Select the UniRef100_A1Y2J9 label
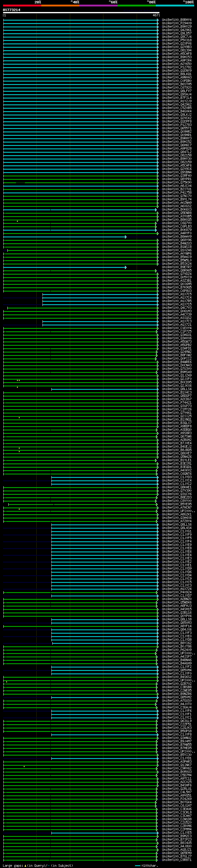The height and width of the screenshot is (868, 197). point(176,101)
